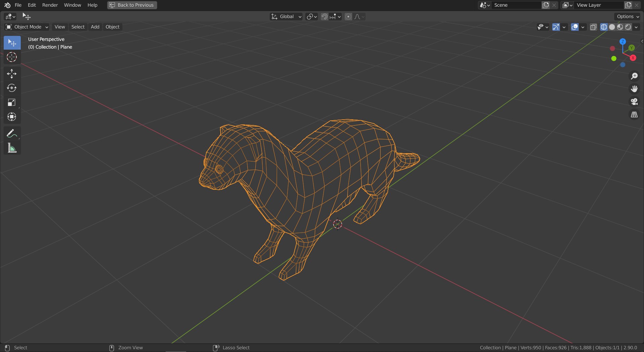644x352 pixels.
Task: Open the viewport View menu
Action: coord(60,27)
